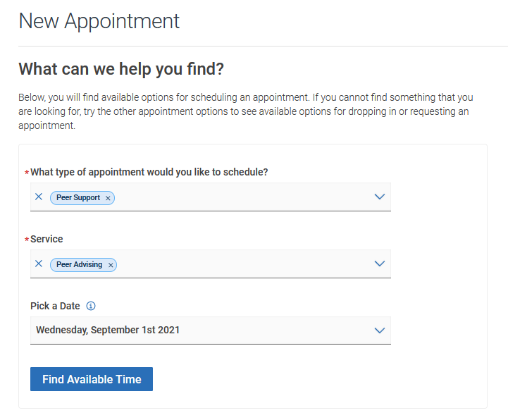Remove the Peer Support chip

(108, 198)
